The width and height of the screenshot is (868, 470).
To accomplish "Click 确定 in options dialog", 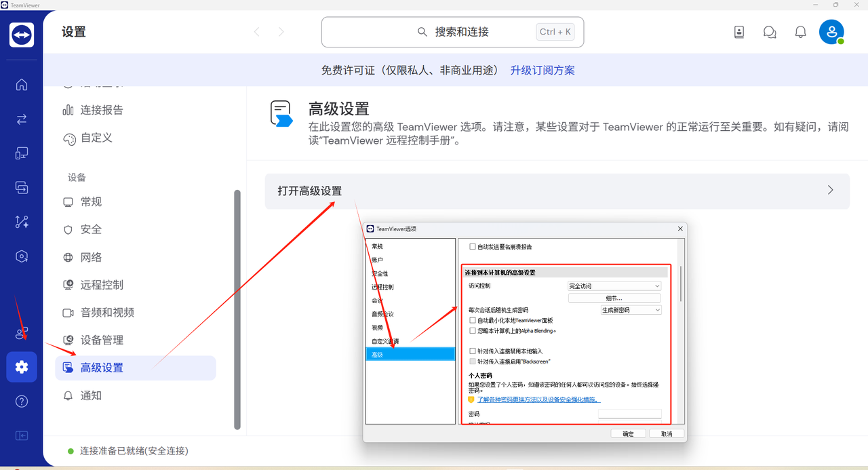I will 628,433.
